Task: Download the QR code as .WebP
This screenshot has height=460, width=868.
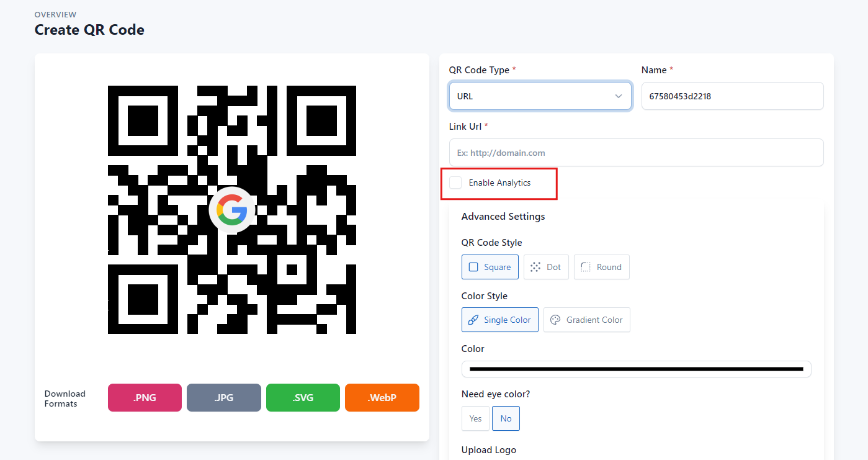Action: [x=382, y=397]
